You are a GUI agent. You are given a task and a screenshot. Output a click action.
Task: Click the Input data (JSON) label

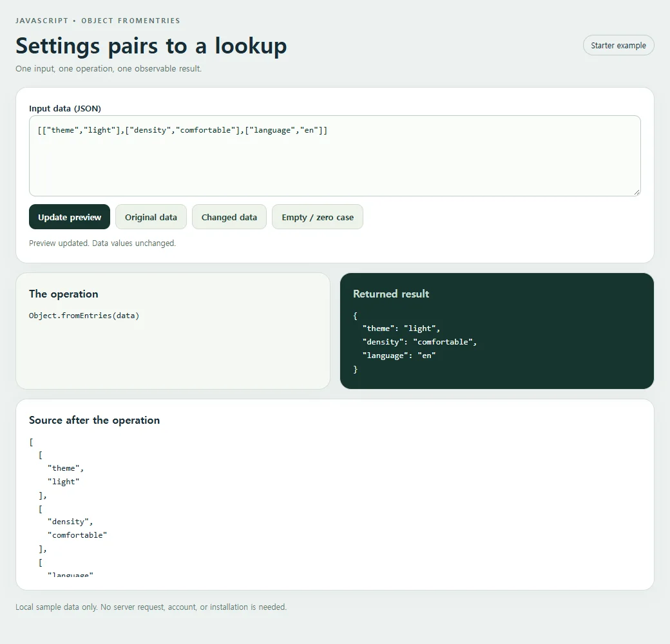pyautogui.click(x=65, y=108)
